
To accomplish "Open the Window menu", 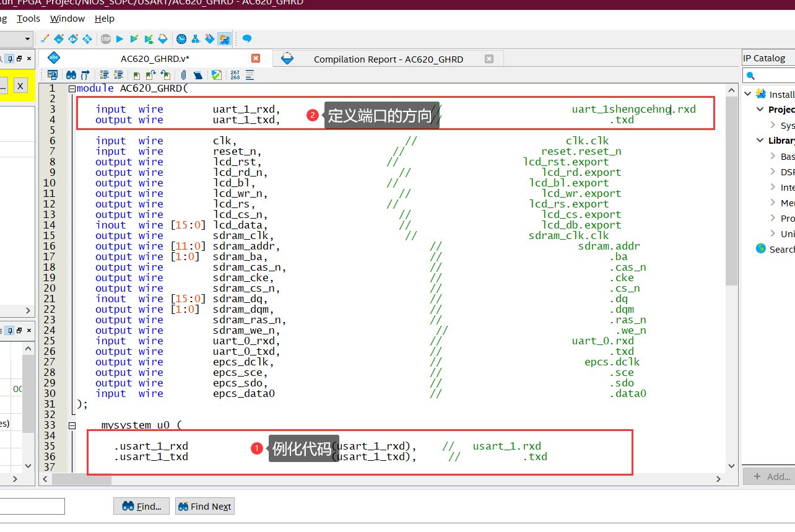I will coord(67,19).
